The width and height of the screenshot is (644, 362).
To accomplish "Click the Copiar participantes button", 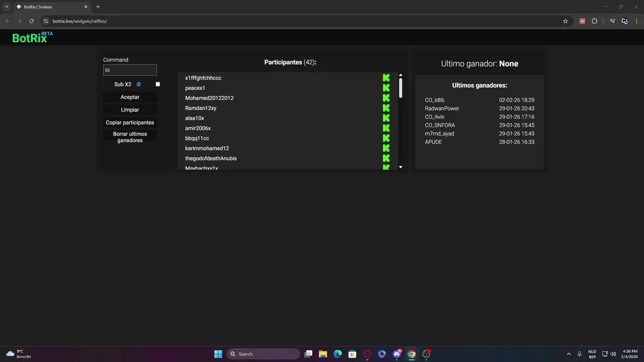I will tap(130, 123).
